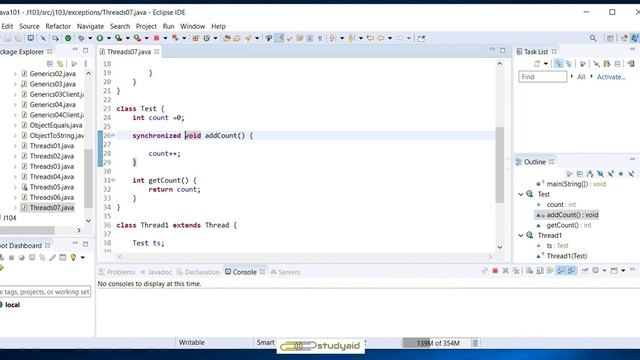640x360 pixels.
Task: Click the All link in Task List
Action: (x=581, y=77)
